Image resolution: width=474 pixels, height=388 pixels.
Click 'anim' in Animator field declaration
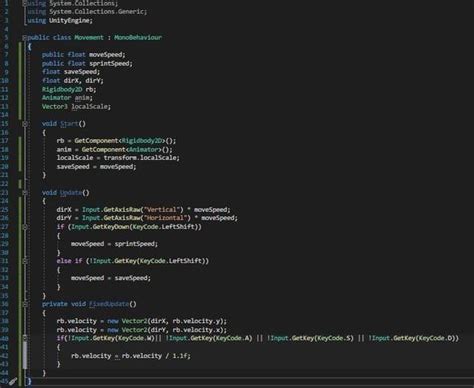coord(82,98)
